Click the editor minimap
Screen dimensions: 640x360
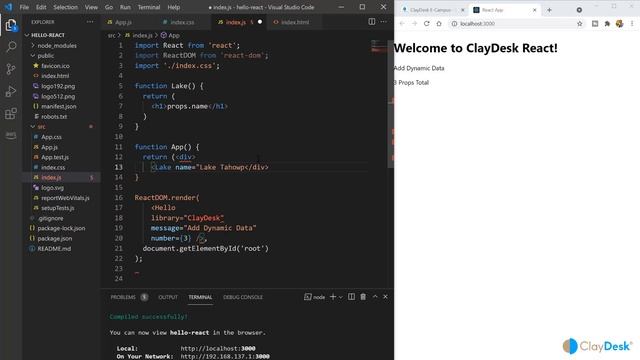[378, 47]
